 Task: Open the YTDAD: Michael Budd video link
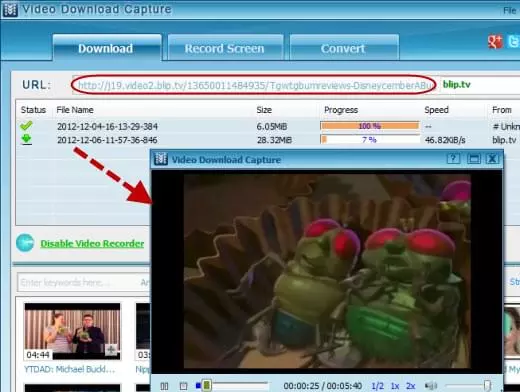click(69, 369)
